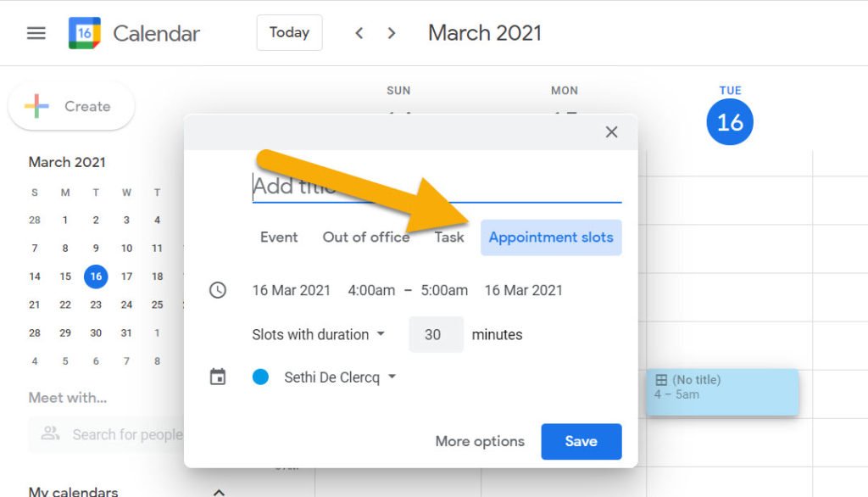Open the Sethi De Clercq calendar dropdown

[340, 377]
